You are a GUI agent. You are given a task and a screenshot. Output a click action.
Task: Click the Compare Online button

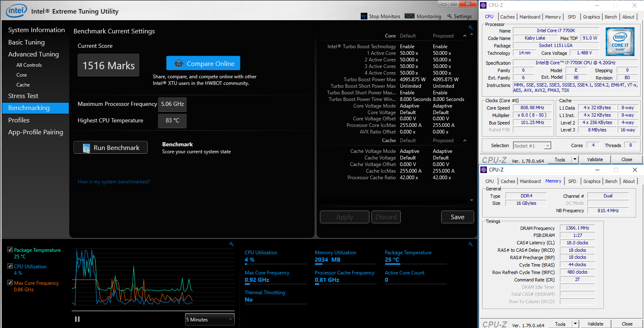coord(203,63)
